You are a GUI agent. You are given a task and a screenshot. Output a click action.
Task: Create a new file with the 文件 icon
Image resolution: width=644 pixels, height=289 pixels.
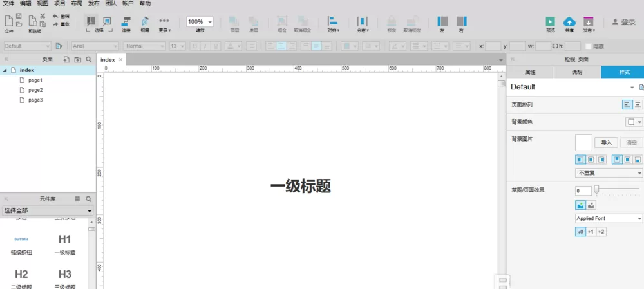[8, 21]
